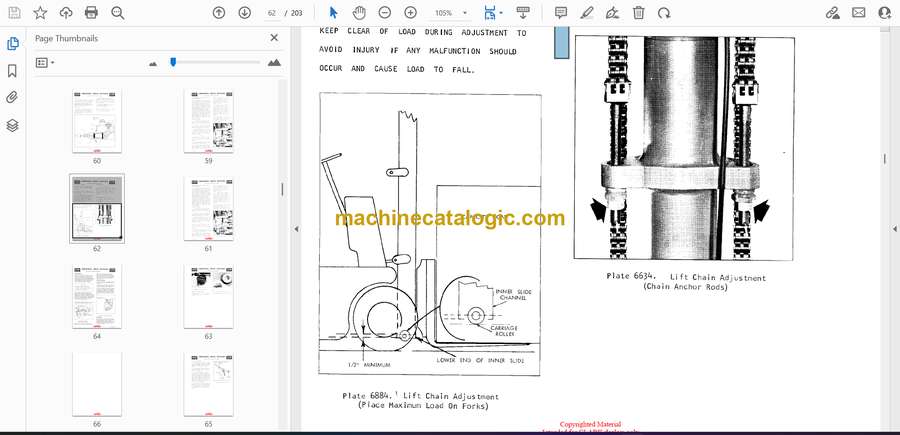Viewport: 900px width, 435px height.
Task: Click the Save file icon
Action: point(14,13)
